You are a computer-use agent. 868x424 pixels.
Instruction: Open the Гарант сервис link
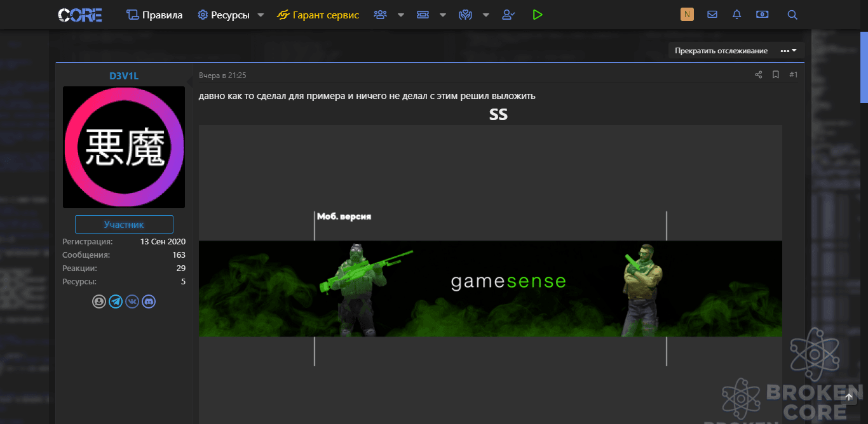318,15
